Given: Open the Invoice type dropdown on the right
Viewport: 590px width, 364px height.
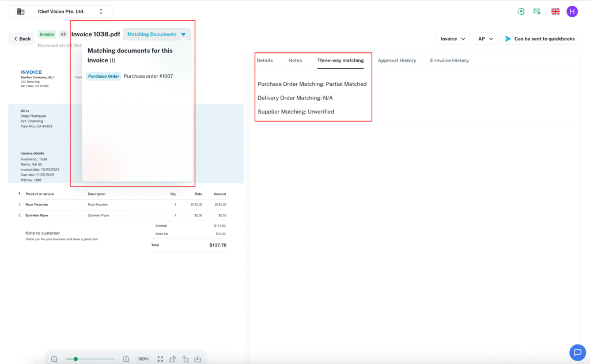Looking at the screenshot, I should click(x=452, y=37).
